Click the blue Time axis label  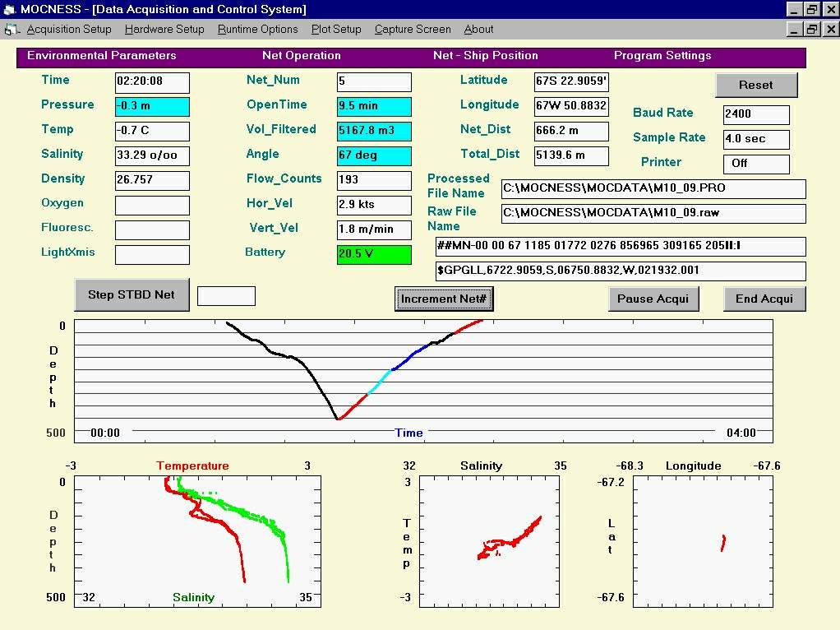tap(408, 433)
